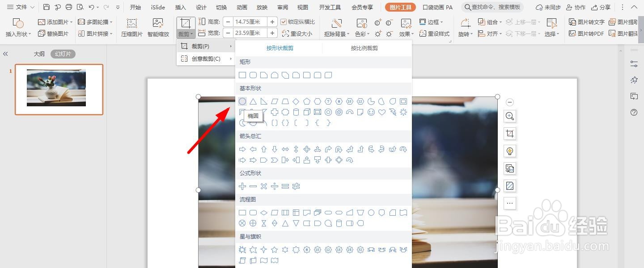644x268 pixels.
Task: Pick the lightning bolt crop shape
Action: pos(393,112)
